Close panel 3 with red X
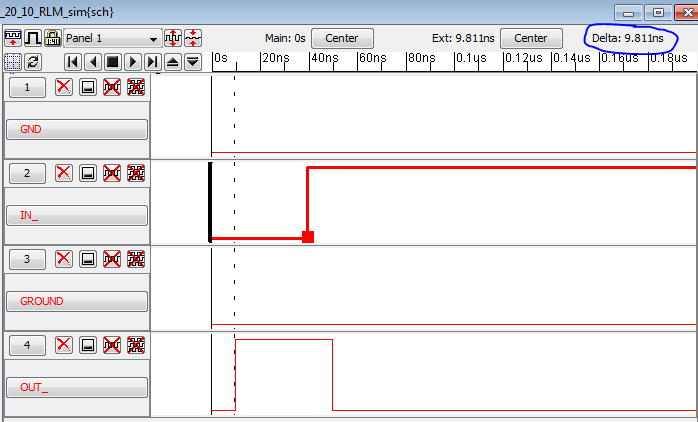This screenshot has height=422, width=698. click(64, 259)
